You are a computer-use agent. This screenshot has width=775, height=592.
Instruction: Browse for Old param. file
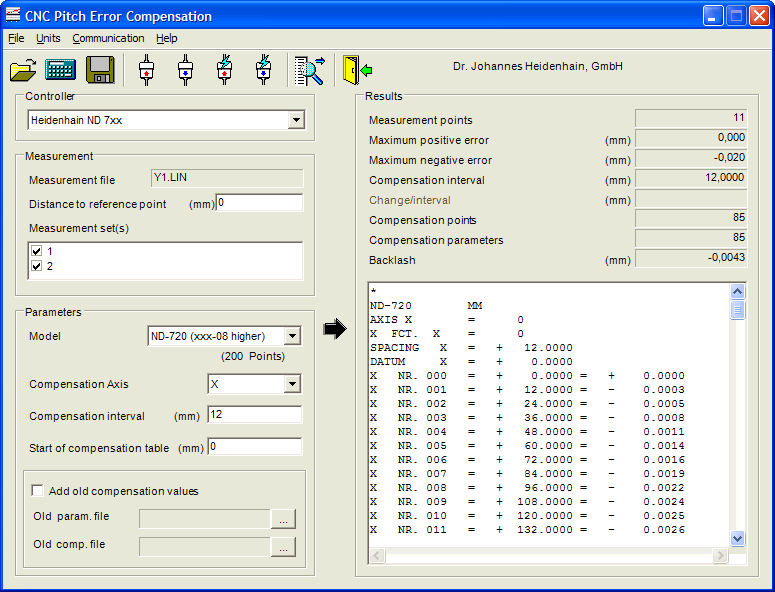(283, 519)
